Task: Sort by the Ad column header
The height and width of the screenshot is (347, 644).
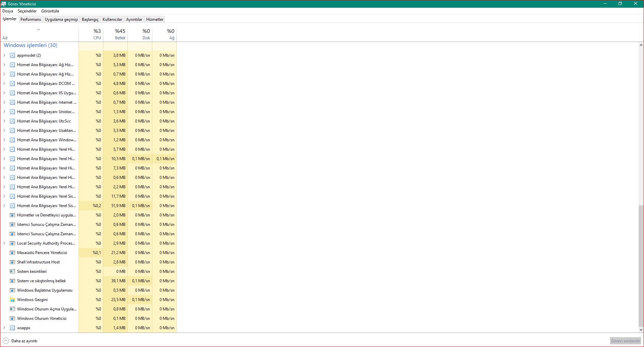Action: pos(39,34)
